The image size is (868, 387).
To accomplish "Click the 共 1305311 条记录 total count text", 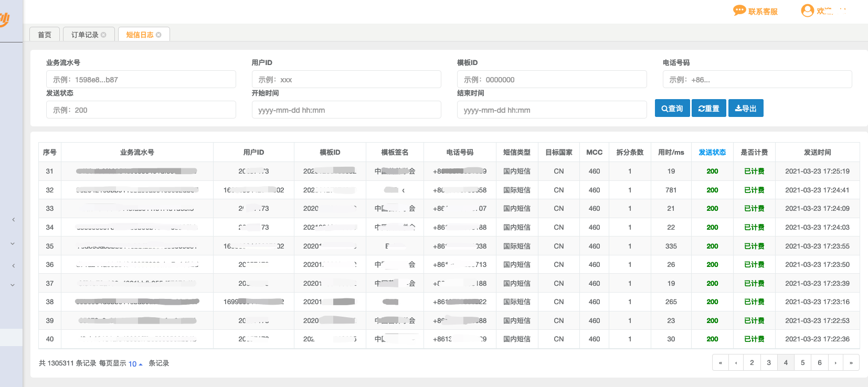I will coord(68,363).
